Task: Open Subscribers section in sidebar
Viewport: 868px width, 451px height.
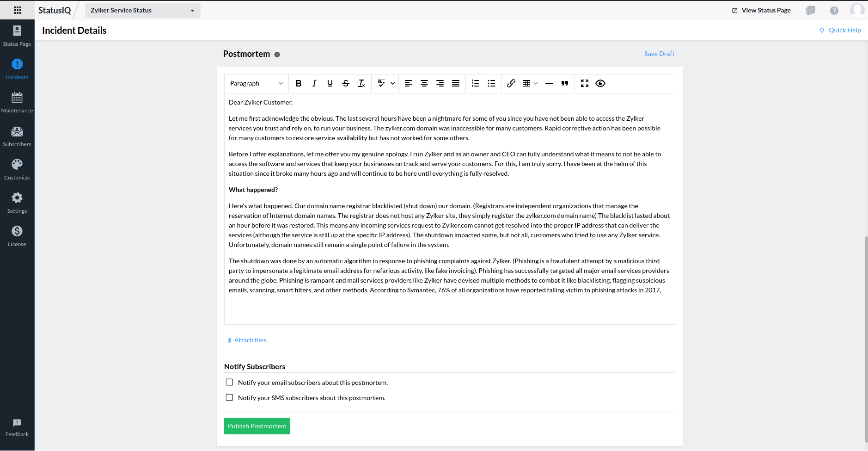Action: coord(17,136)
